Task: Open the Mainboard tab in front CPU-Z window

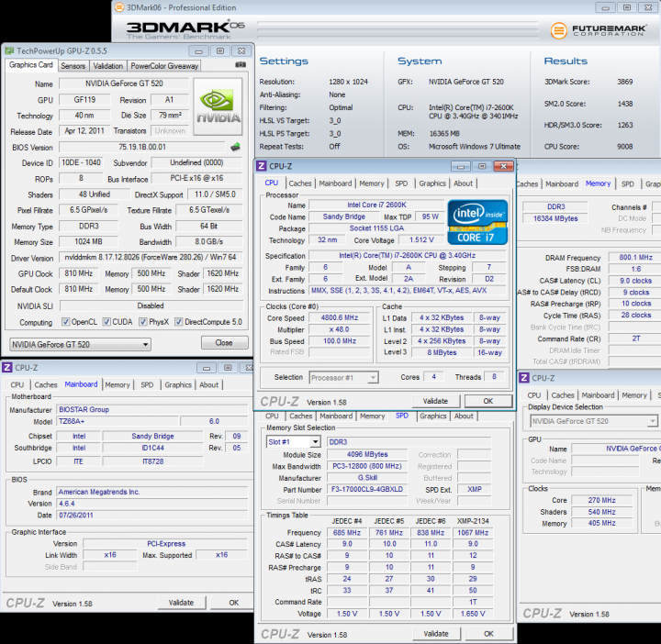Action: pyautogui.click(x=335, y=183)
